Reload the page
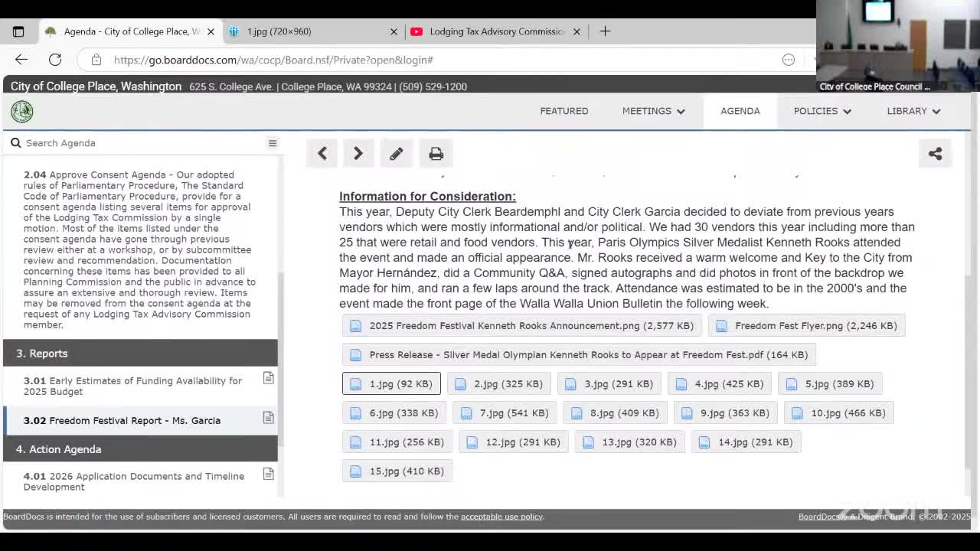980x551 pixels. [55, 60]
